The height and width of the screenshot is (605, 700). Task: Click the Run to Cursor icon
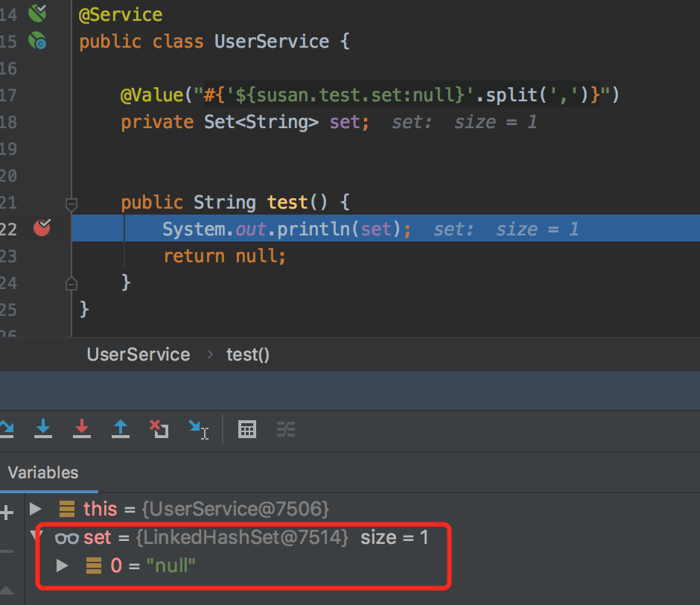point(198,429)
